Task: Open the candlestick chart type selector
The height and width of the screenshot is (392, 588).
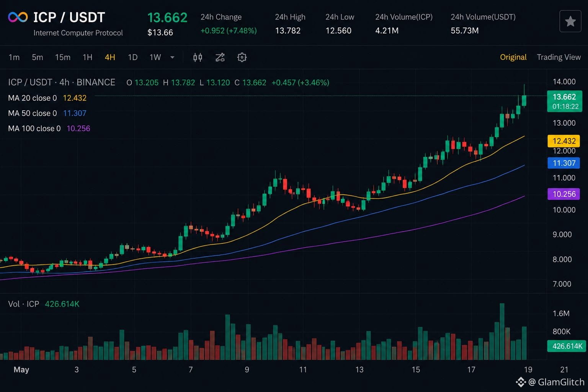Action: click(198, 57)
